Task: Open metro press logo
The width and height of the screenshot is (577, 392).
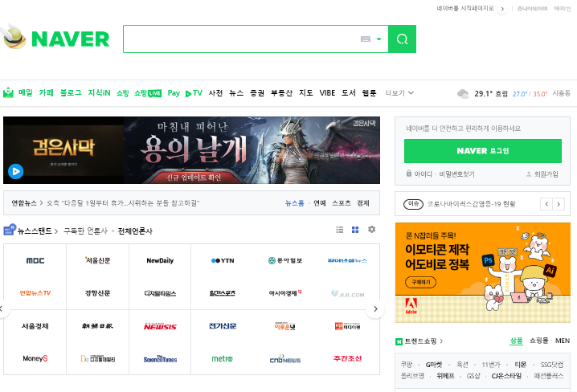Action: (223, 358)
